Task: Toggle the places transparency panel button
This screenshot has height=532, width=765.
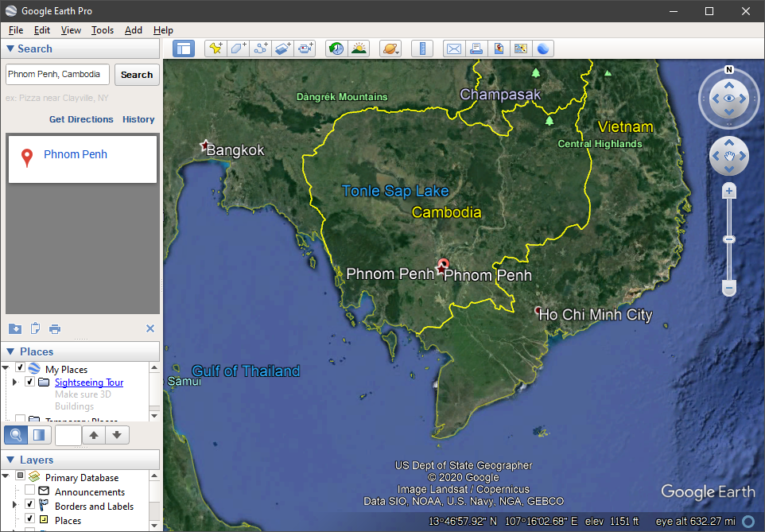Action: pyautogui.click(x=39, y=435)
